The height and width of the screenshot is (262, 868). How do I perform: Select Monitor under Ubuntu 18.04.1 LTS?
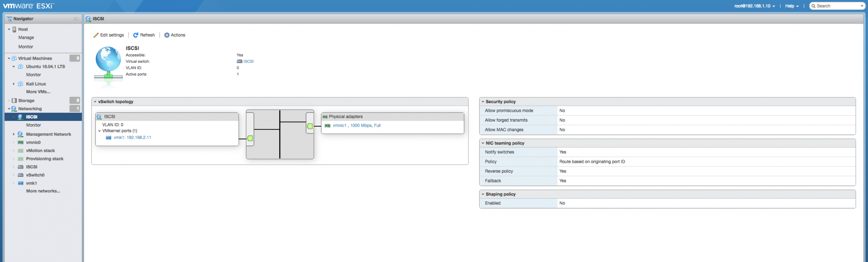coord(33,75)
